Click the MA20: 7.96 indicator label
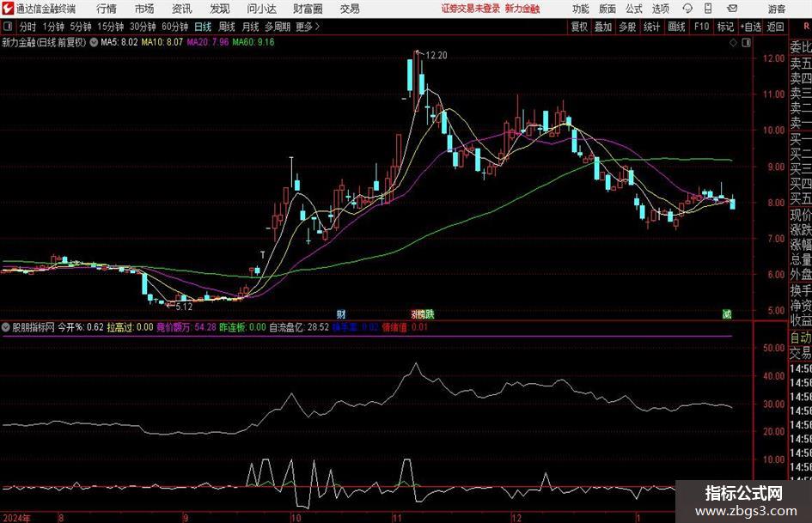 [x=208, y=42]
